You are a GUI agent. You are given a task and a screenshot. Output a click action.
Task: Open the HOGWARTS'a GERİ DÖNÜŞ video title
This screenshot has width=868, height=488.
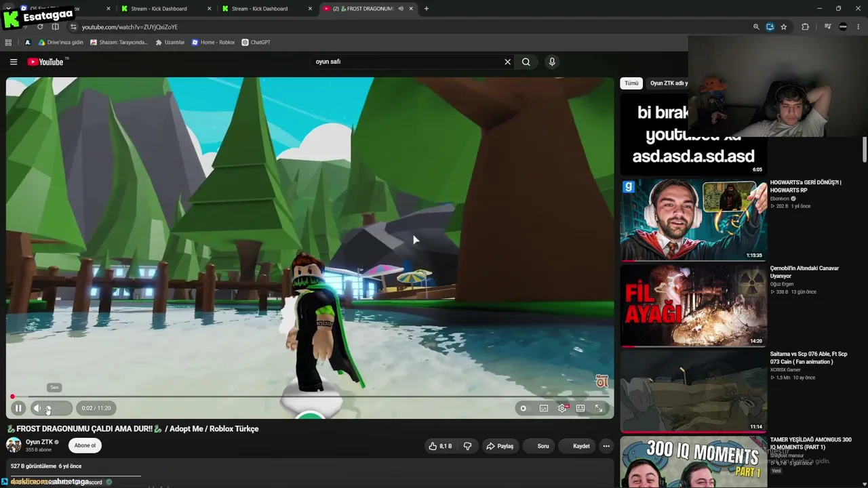pyautogui.click(x=806, y=186)
